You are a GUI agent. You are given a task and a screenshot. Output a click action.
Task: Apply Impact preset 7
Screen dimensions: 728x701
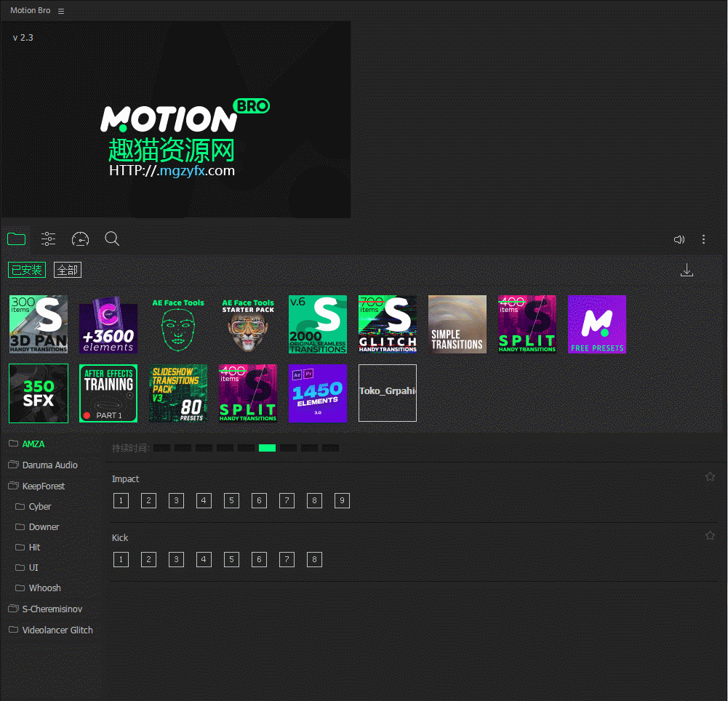(287, 500)
